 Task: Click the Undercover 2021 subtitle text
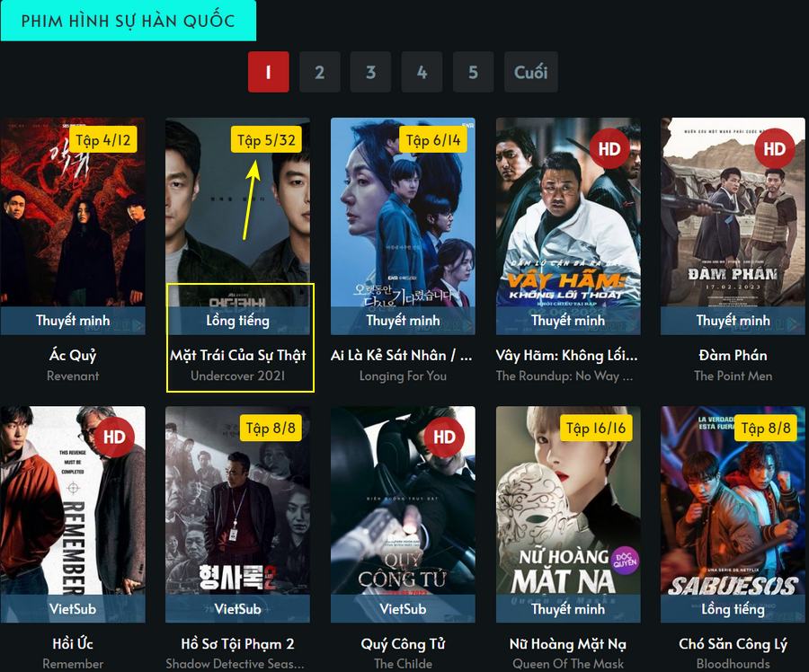238,376
